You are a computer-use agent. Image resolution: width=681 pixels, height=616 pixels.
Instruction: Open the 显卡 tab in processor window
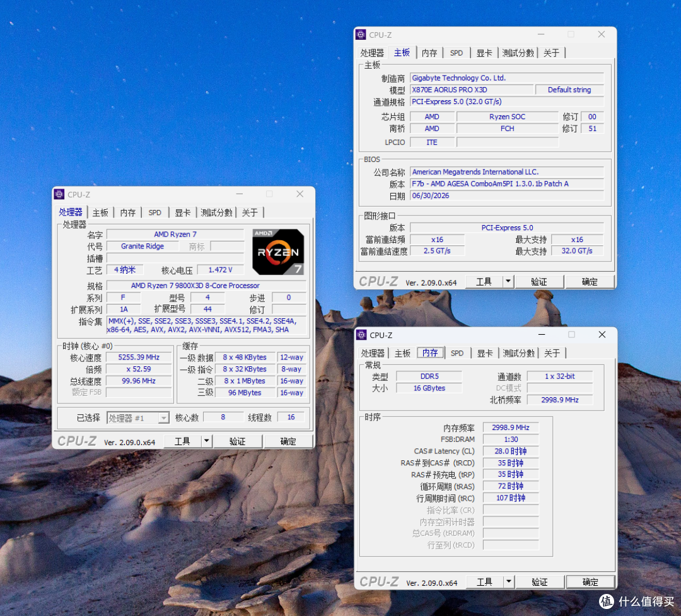[x=182, y=212]
